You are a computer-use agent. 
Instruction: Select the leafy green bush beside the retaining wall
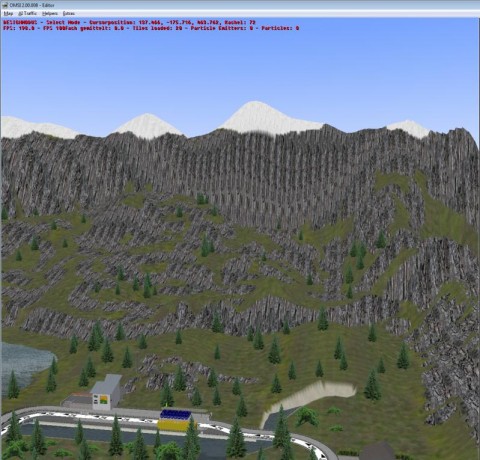307,417
